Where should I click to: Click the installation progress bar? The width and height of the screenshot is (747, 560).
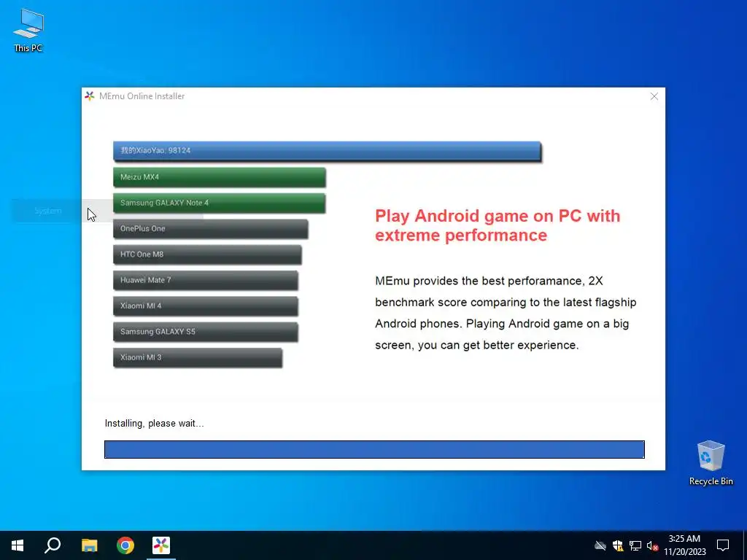[x=374, y=449]
